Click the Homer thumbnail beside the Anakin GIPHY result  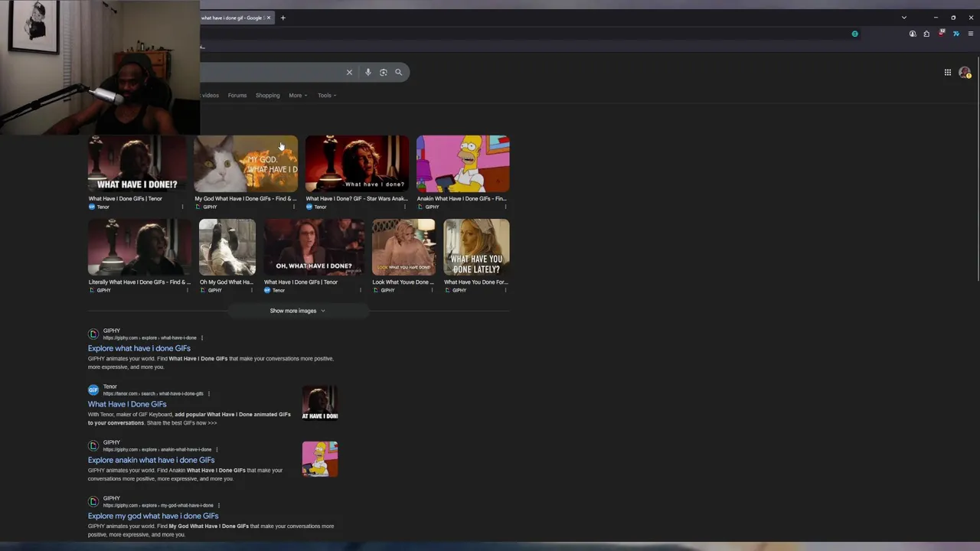tap(320, 458)
